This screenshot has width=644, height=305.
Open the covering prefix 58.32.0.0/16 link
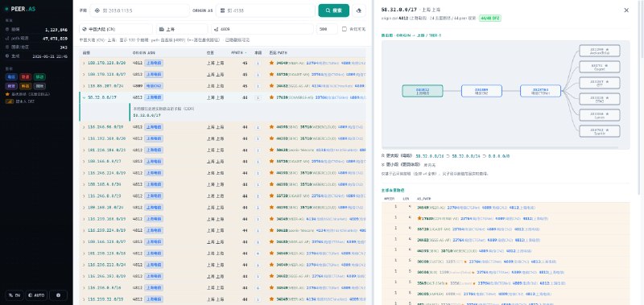(x=430, y=156)
